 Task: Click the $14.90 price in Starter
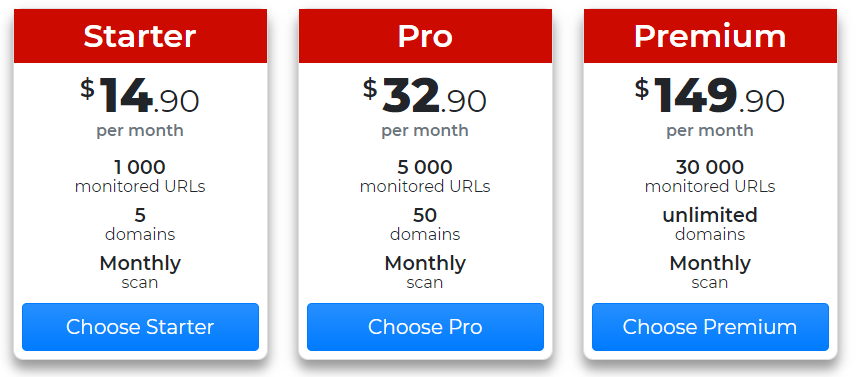tap(140, 96)
